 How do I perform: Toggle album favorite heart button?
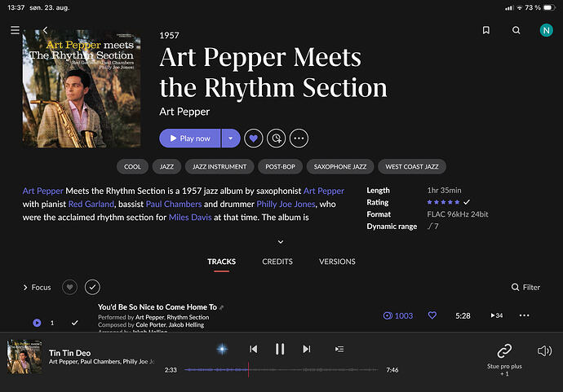[254, 138]
